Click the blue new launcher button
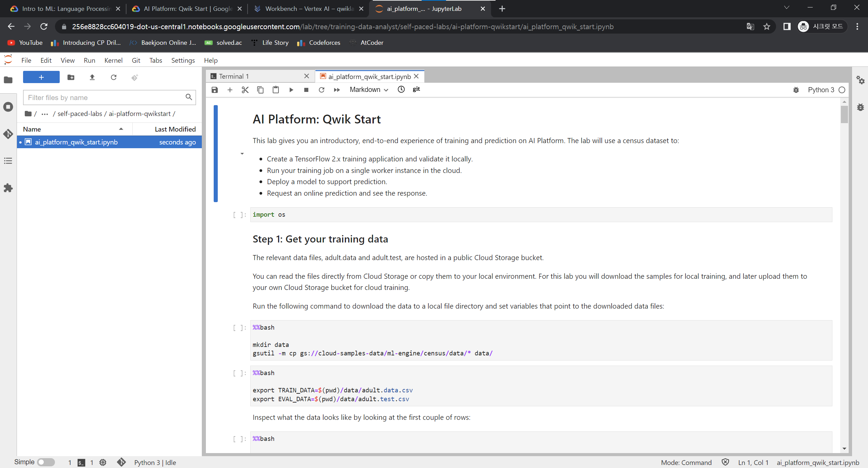The image size is (868, 468). pos(41,77)
